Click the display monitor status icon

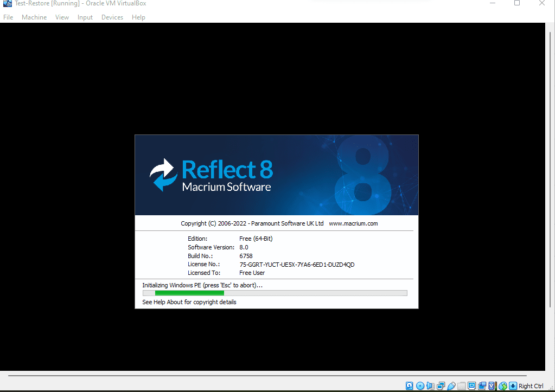471,385
